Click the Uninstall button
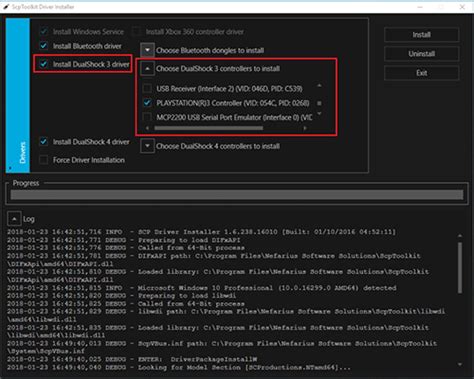 pyautogui.click(x=422, y=54)
